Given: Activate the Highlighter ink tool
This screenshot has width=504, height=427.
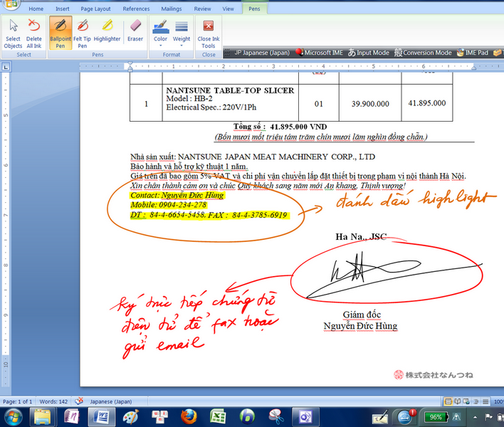Looking at the screenshot, I should click(x=107, y=33).
